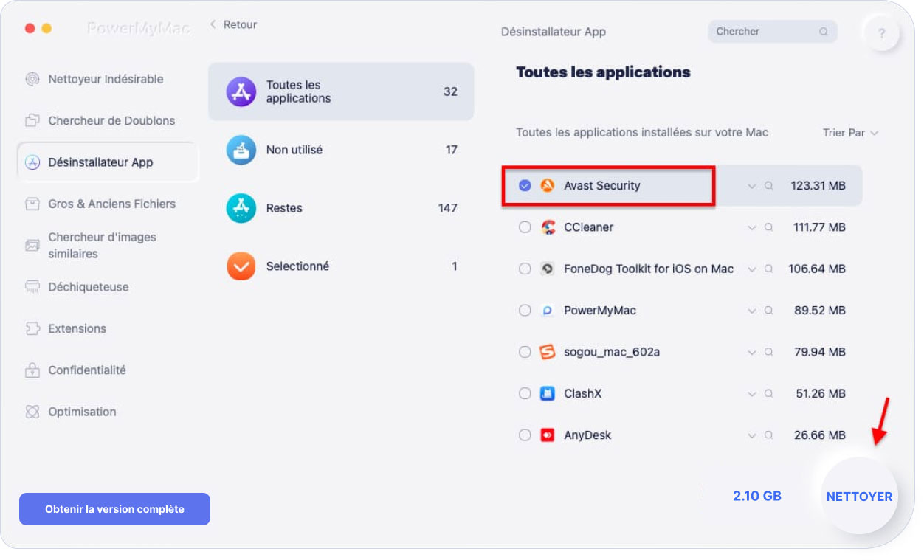Expand the Avast Security row chevron
This screenshot has width=924, height=560.
coord(752,187)
